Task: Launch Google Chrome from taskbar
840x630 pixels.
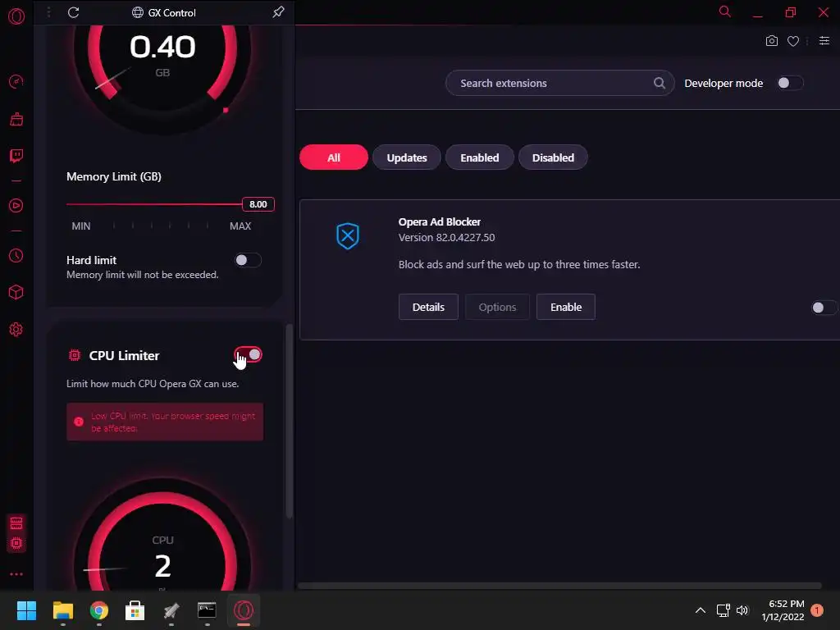Action: pos(99,610)
